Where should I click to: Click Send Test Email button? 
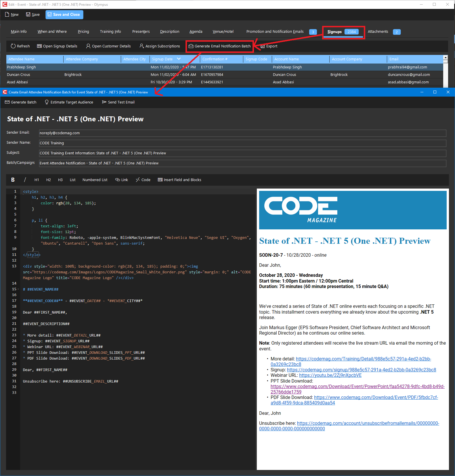click(x=118, y=102)
